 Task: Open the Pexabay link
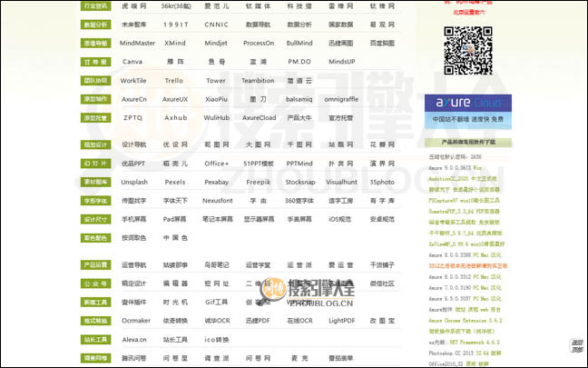click(x=216, y=182)
